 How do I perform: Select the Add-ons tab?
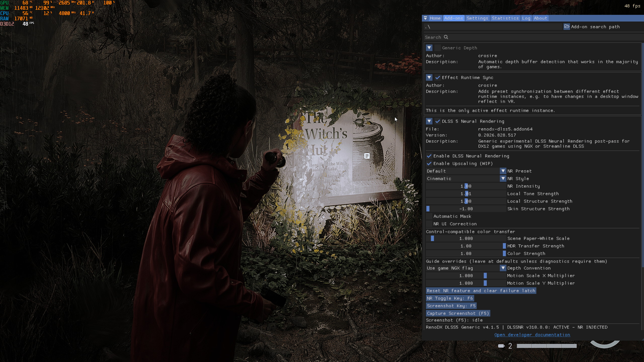(x=454, y=18)
